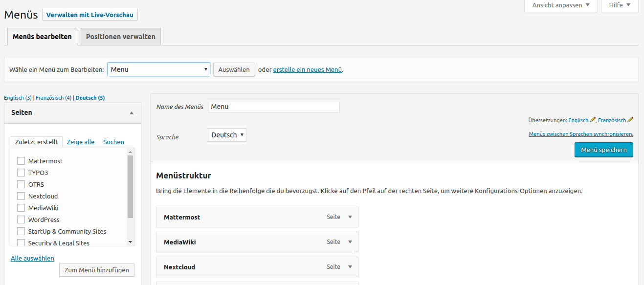
Task: Click pages list scroll up arrow
Action: 130,152
